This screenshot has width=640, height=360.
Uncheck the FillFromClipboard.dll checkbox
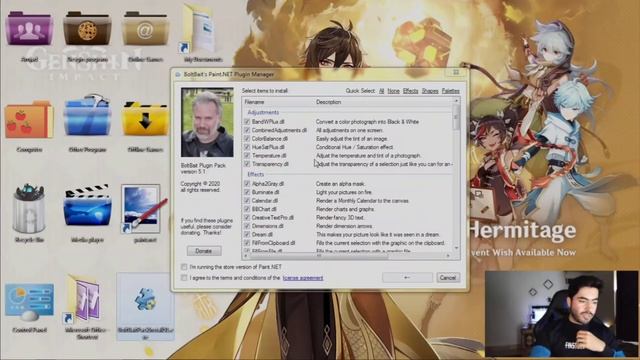247,243
